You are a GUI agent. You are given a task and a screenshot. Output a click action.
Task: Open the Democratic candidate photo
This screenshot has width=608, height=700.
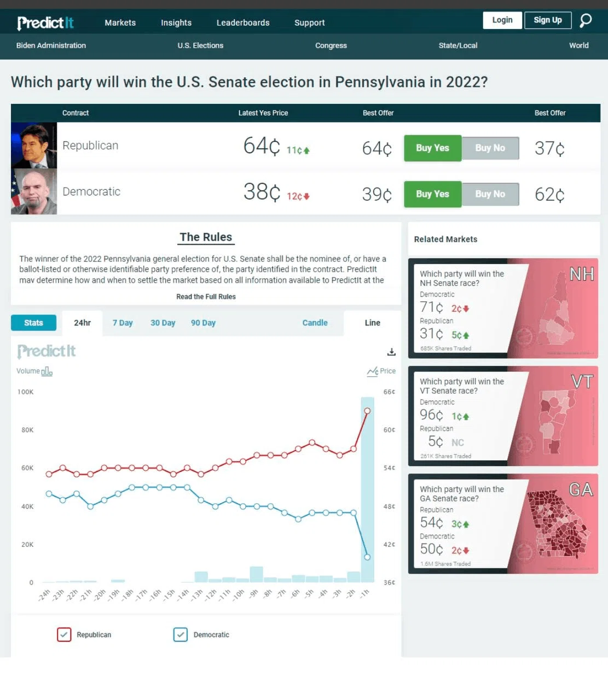tap(34, 191)
